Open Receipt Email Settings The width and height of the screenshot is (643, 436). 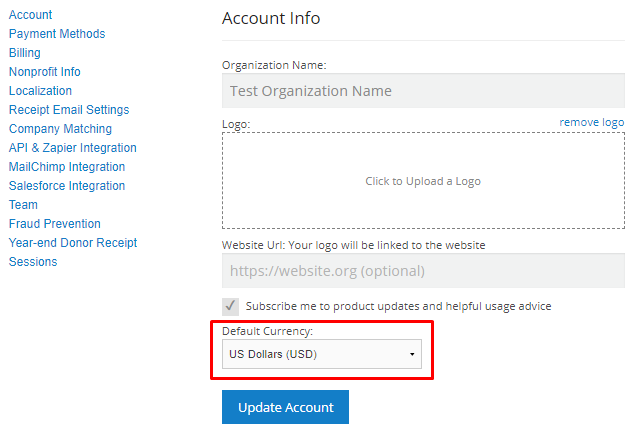coord(69,110)
